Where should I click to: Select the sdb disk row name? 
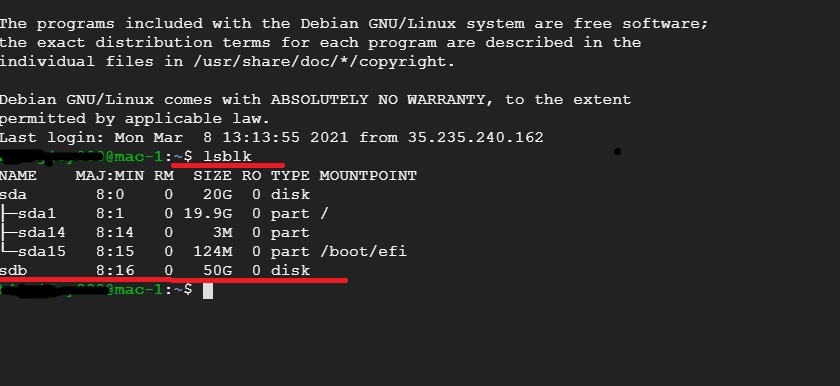tap(13, 270)
